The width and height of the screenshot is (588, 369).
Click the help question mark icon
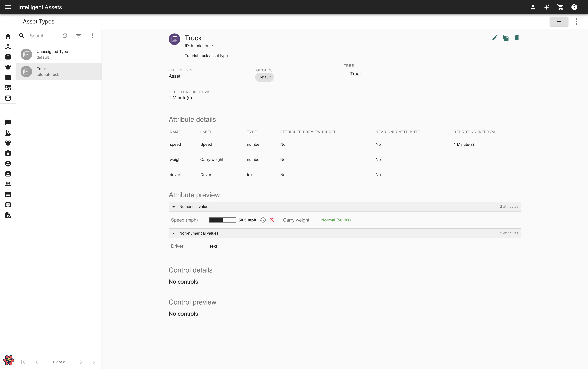pos(574,7)
